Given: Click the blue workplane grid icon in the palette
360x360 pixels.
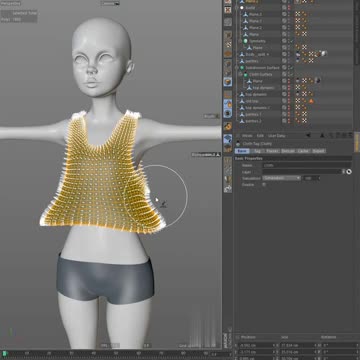Looking at the screenshot, I should click(x=228, y=139).
